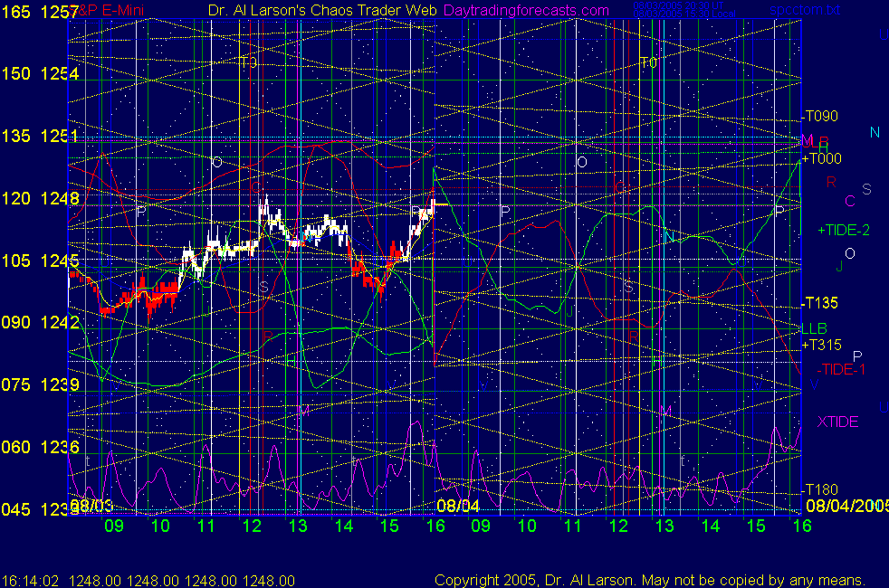This screenshot has width=889, height=588.
Task: Click the "14" hour label of the 08/03 session
Action: click(344, 526)
